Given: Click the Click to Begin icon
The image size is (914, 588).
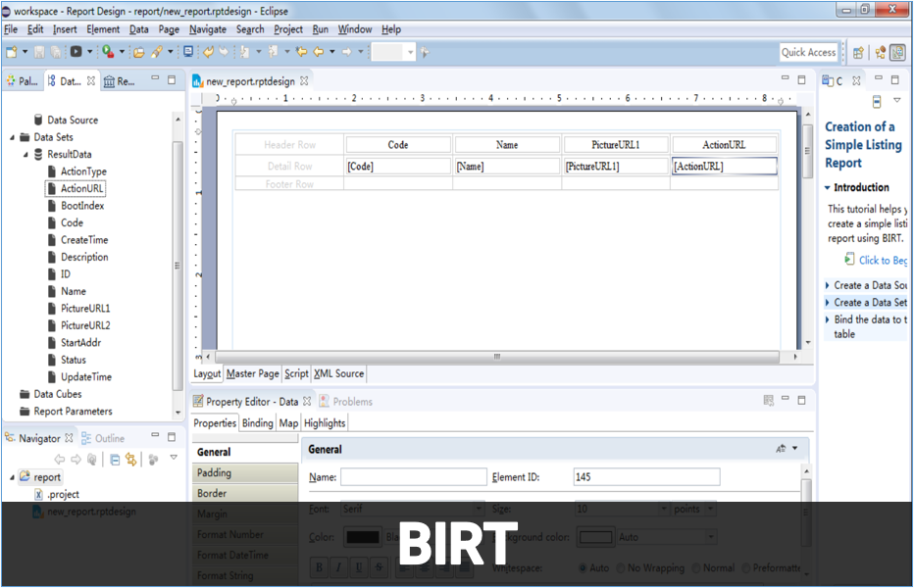Looking at the screenshot, I should point(850,259).
